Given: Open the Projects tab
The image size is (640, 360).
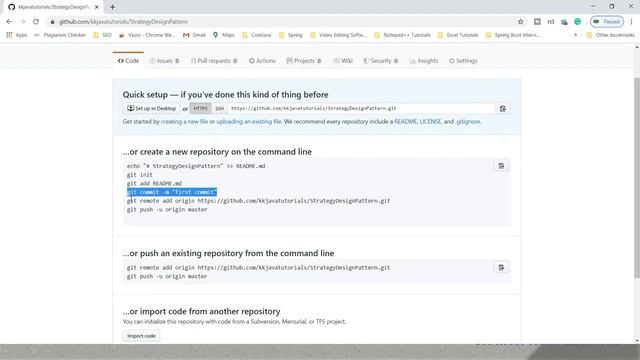Looking at the screenshot, I should pos(304,61).
